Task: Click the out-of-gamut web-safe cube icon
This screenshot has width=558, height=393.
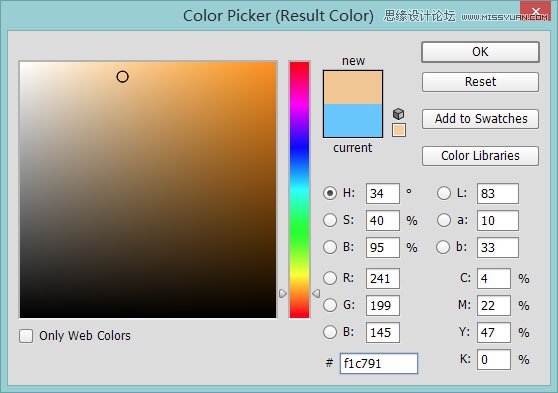Action: [x=399, y=114]
